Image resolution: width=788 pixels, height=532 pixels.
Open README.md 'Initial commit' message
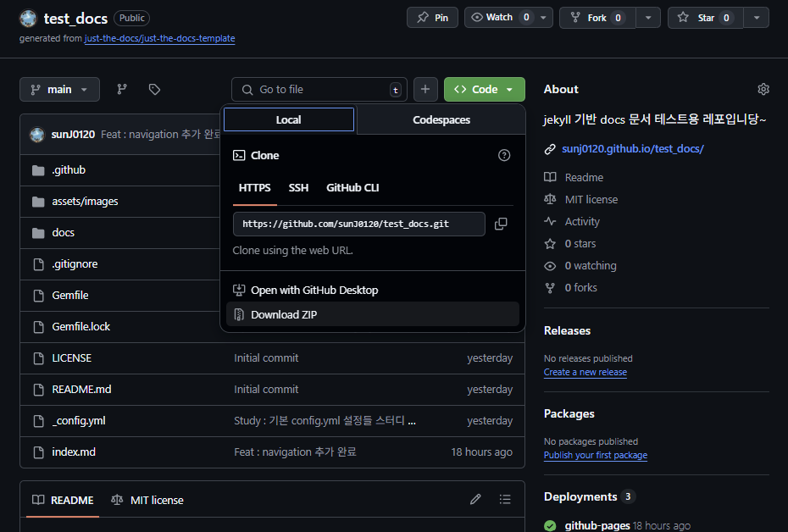[x=266, y=390]
